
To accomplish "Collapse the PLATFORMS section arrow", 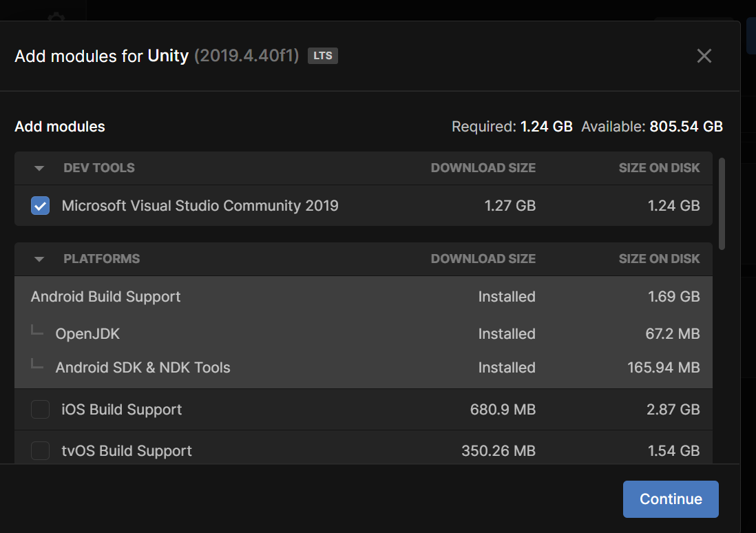I will click(39, 259).
